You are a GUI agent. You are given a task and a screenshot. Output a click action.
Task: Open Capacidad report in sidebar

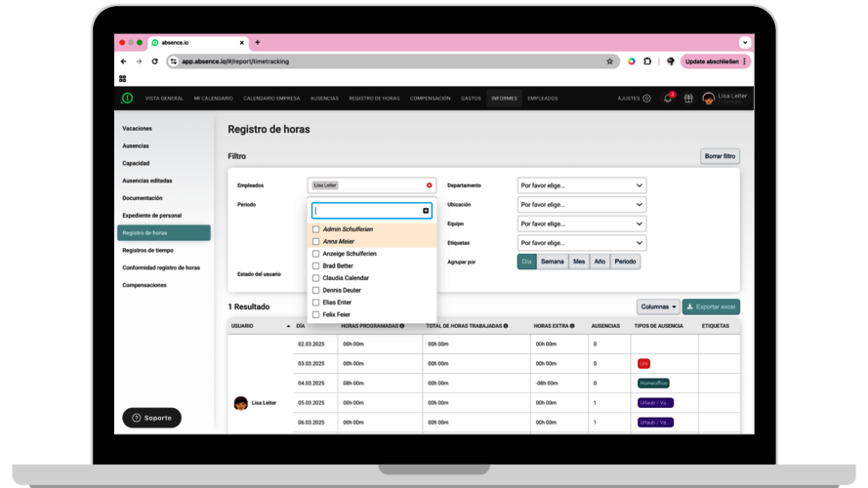(136, 163)
